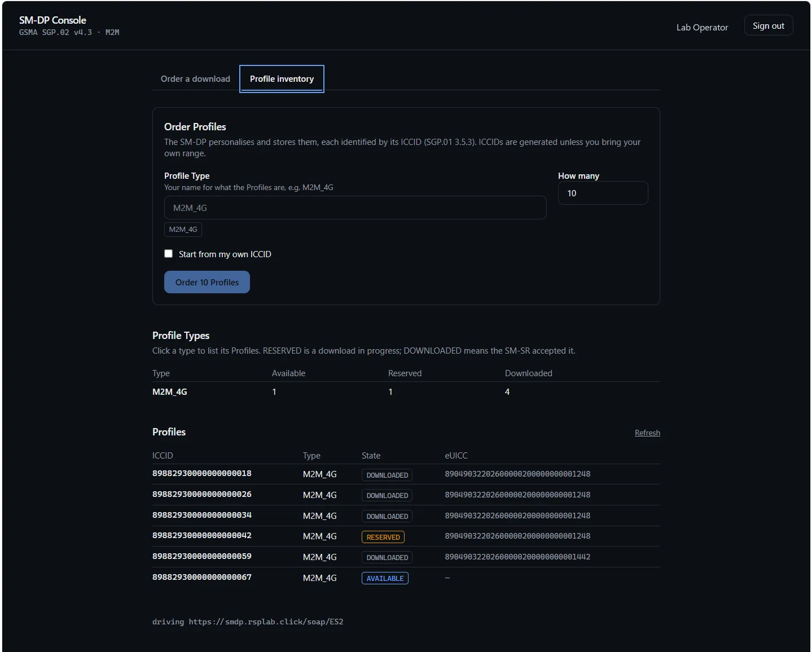Click the AVAILABLE state badge
Viewport: 812px width, 652px height.
385,578
